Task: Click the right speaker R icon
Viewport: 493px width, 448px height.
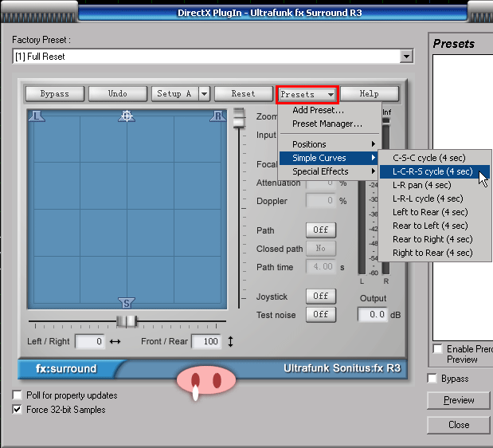Action: (218, 116)
